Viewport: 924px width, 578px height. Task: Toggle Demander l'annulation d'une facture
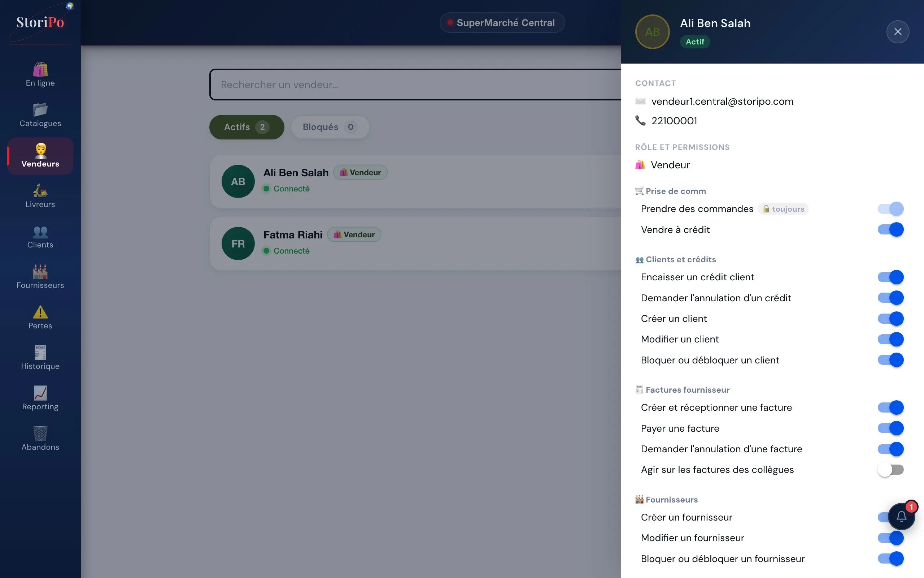click(x=890, y=449)
